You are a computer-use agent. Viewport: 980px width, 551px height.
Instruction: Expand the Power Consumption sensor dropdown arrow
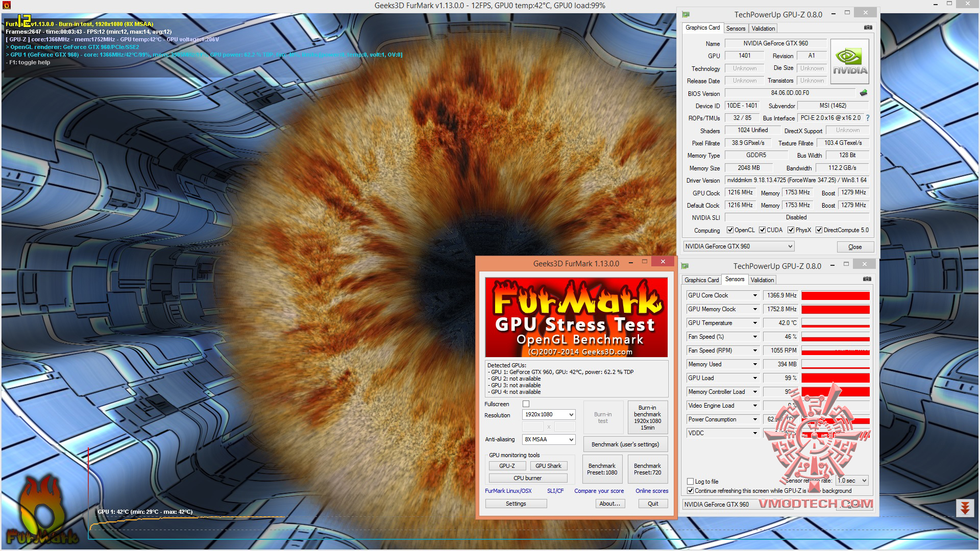pyautogui.click(x=755, y=419)
